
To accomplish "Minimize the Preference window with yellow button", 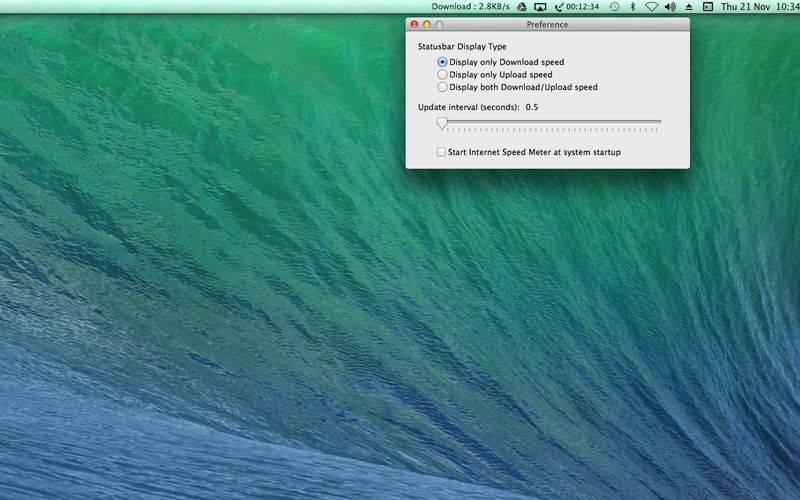I will click(x=427, y=24).
